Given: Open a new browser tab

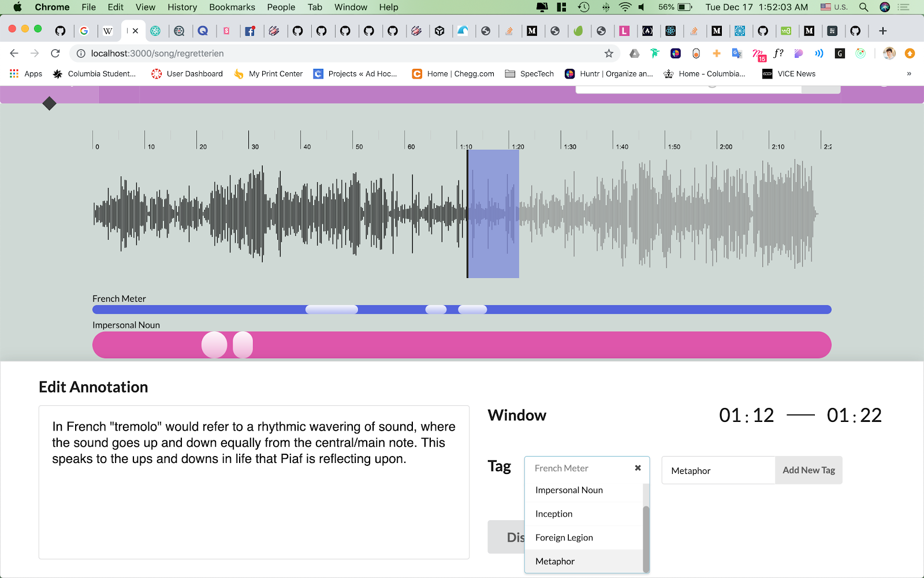Looking at the screenshot, I should (882, 31).
